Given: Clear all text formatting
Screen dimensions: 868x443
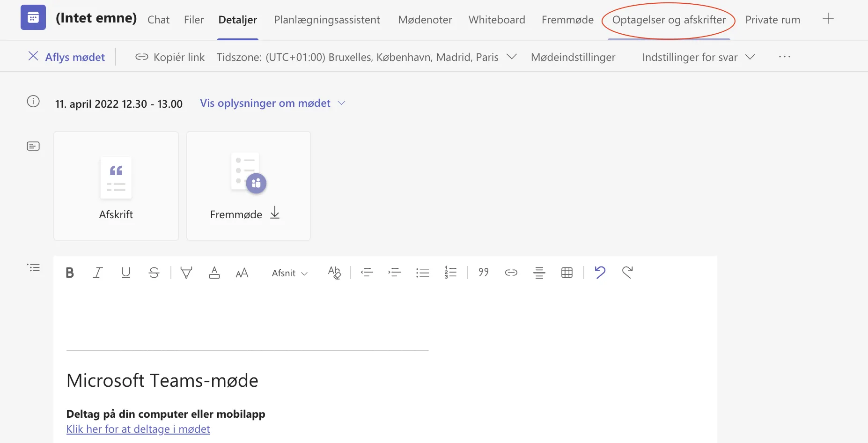Looking at the screenshot, I should pos(334,273).
